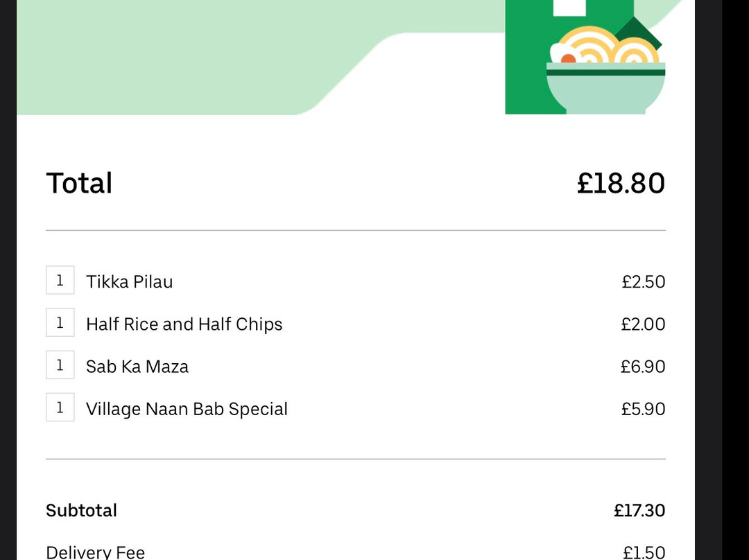Click the £17.30 subtotal amount
This screenshot has height=560, width=749.
click(639, 511)
